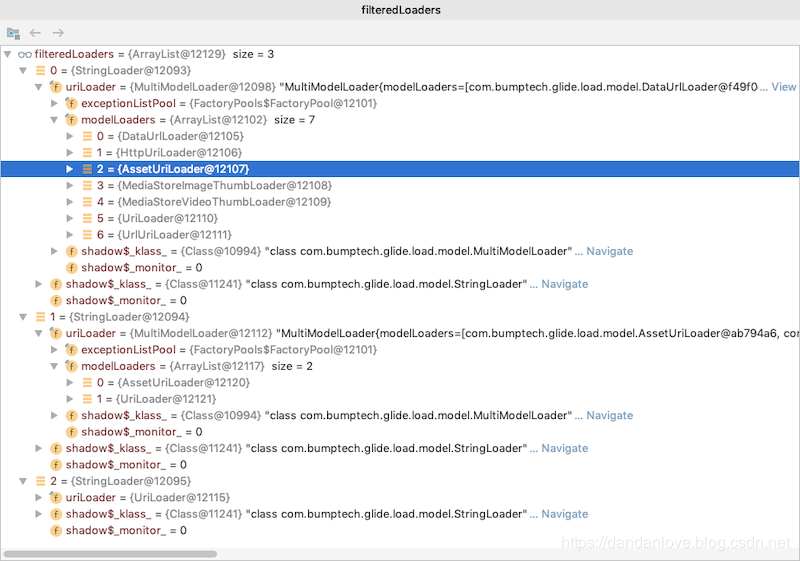Expand UrlUriLoader@12111 entry
This screenshot has width=800, height=561.
[70, 235]
